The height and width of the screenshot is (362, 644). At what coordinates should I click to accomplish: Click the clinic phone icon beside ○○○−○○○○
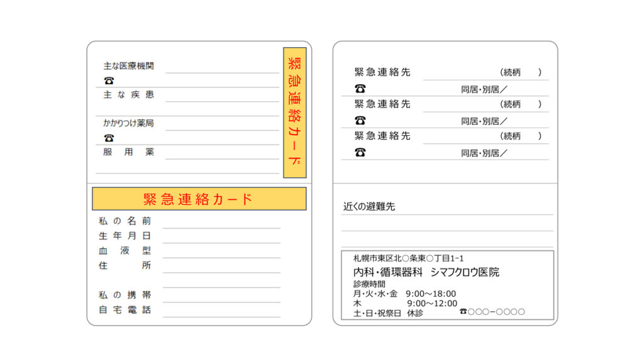coord(464,312)
